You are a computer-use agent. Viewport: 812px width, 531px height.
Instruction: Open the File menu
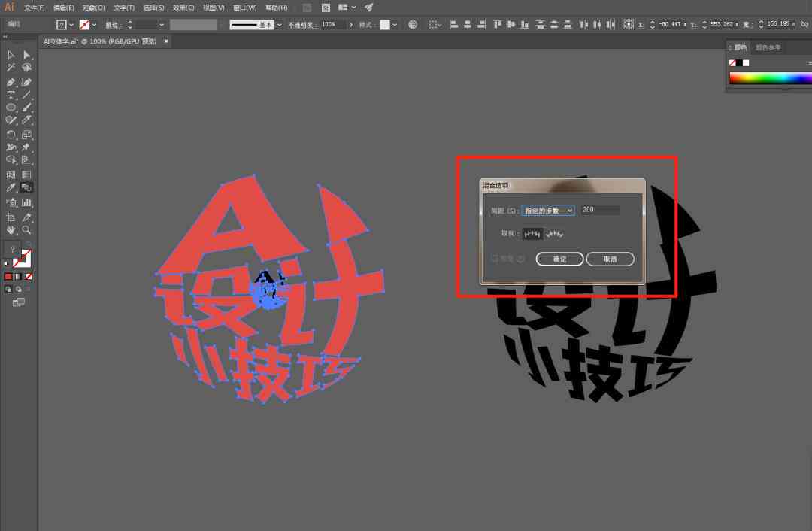click(34, 8)
